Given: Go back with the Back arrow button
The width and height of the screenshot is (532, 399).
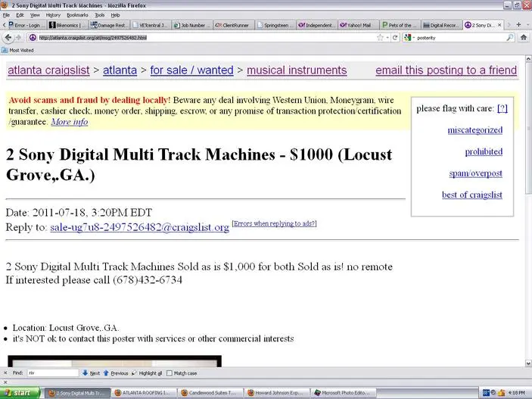Looking at the screenshot, I should coord(8,37).
